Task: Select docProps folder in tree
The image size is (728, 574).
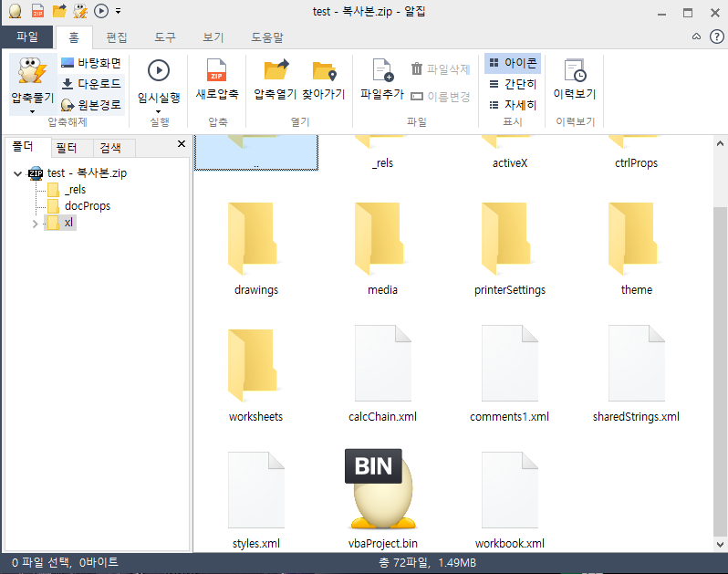Action: pos(87,206)
